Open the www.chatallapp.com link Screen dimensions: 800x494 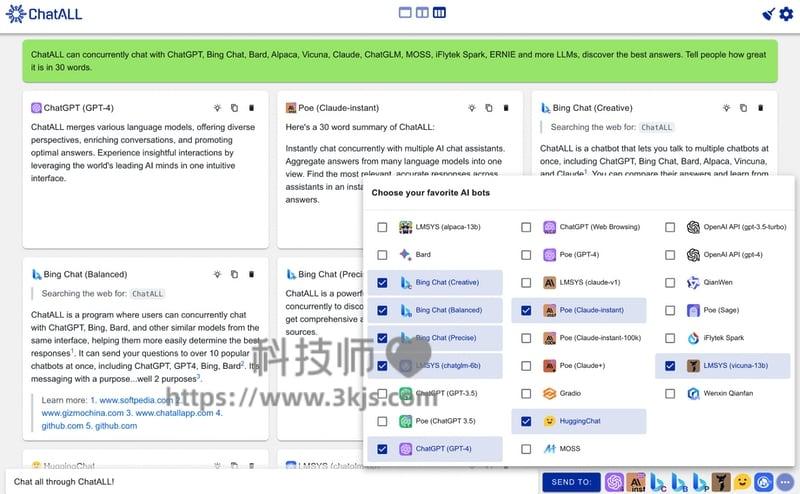(x=174, y=413)
